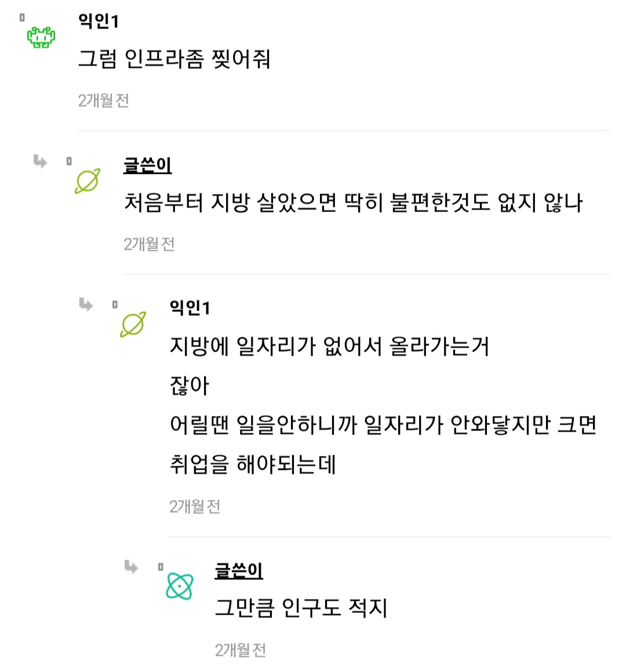Open 글쓴이 name above '그만큼 인구도 적지'
Viewport: 626px width, 672px height.
coord(238,571)
